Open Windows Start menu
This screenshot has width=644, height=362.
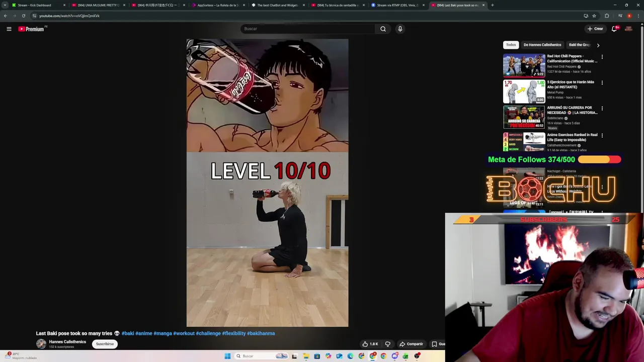227,356
